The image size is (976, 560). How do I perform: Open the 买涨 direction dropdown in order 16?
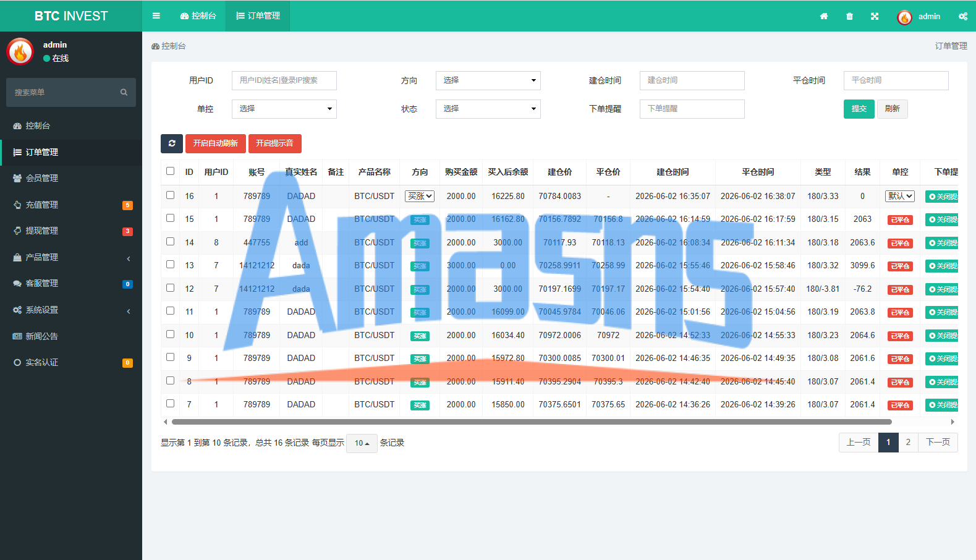420,196
